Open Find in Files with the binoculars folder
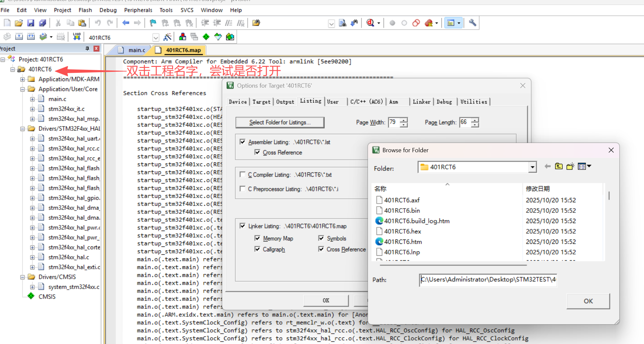The height and width of the screenshot is (344, 644). (x=256, y=23)
